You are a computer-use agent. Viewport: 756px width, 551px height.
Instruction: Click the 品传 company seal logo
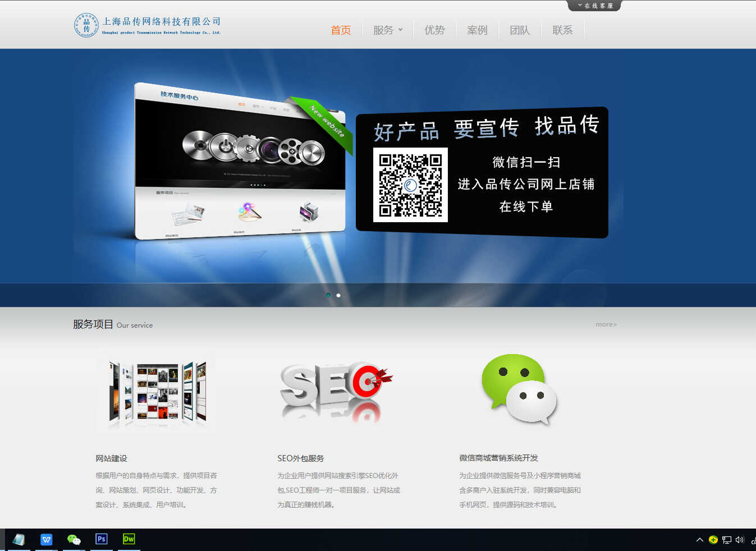tap(86, 25)
